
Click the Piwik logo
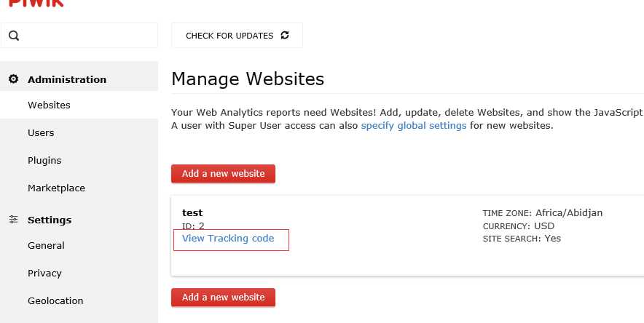click(x=32, y=3)
